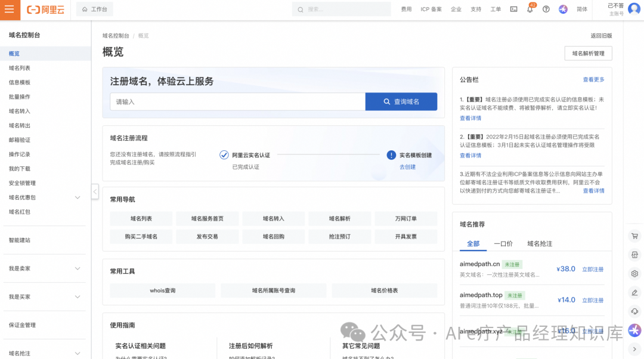Open 企业 menu in header

point(456,9)
